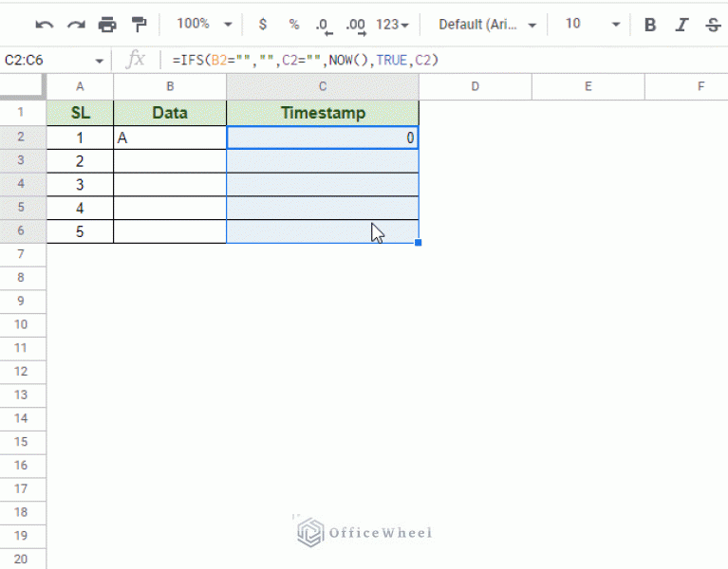
Task: Open the name box dropdown arrow
Action: pos(100,60)
